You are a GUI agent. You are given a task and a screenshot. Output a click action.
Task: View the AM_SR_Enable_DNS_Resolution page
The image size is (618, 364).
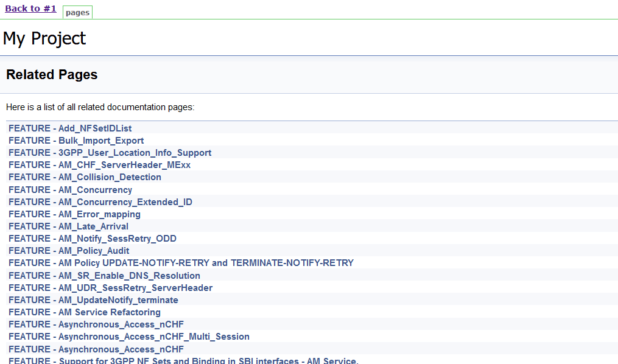pyautogui.click(x=104, y=275)
